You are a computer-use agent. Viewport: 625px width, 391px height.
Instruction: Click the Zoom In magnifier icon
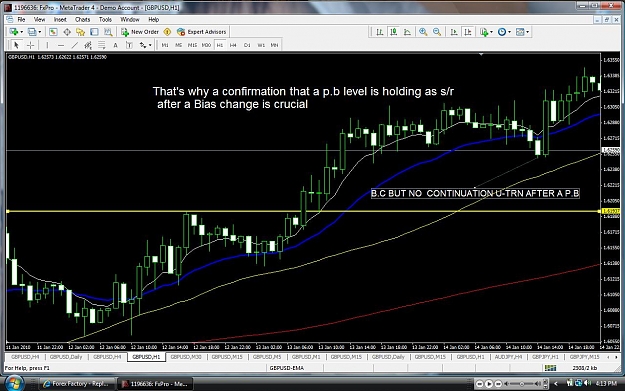[x=423, y=32]
